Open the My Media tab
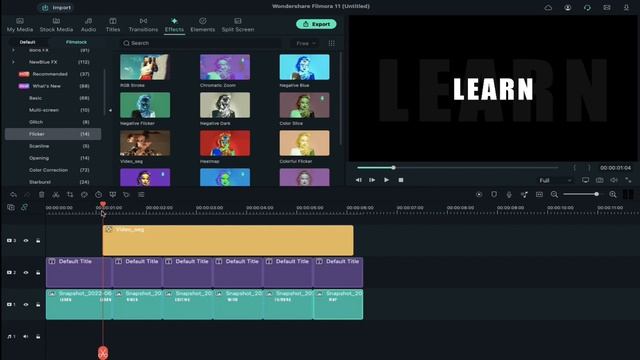640x360 pixels. coord(20,25)
